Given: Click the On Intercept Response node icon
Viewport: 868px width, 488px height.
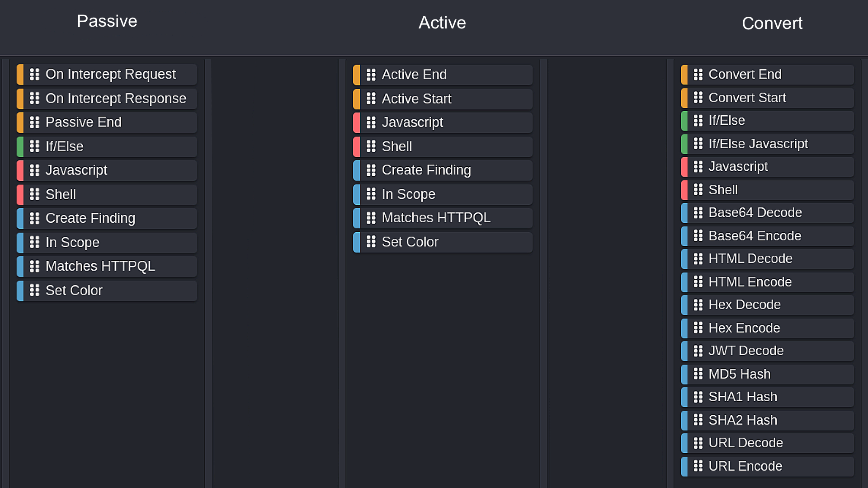Looking at the screenshot, I should [34, 98].
